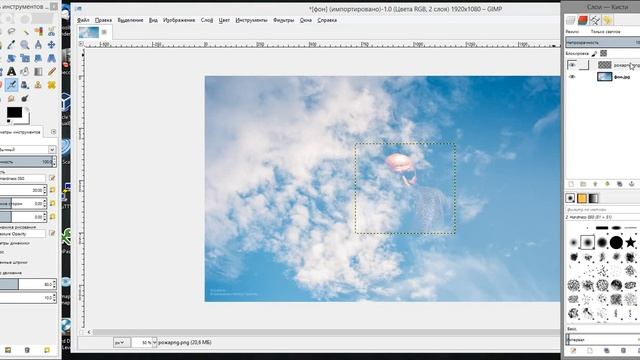Open the ruler units dropdown in status bar

pyautogui.click(x=121, y=342)
